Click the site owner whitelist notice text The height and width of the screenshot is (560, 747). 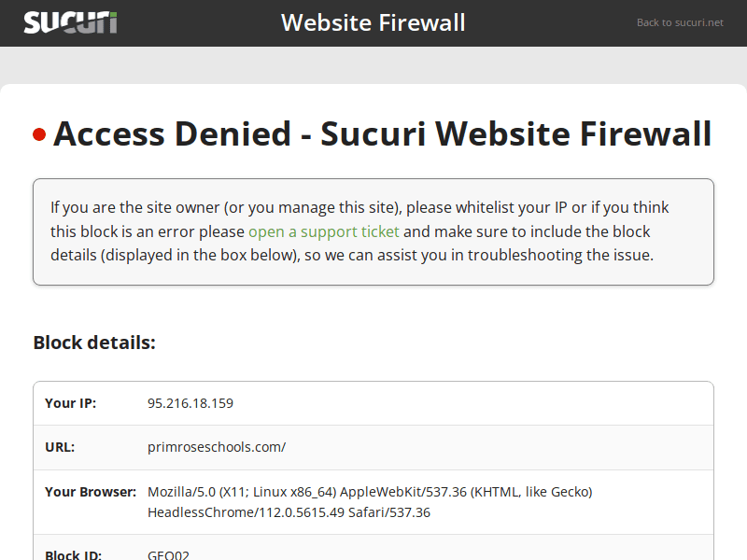[x=224, y=207]
